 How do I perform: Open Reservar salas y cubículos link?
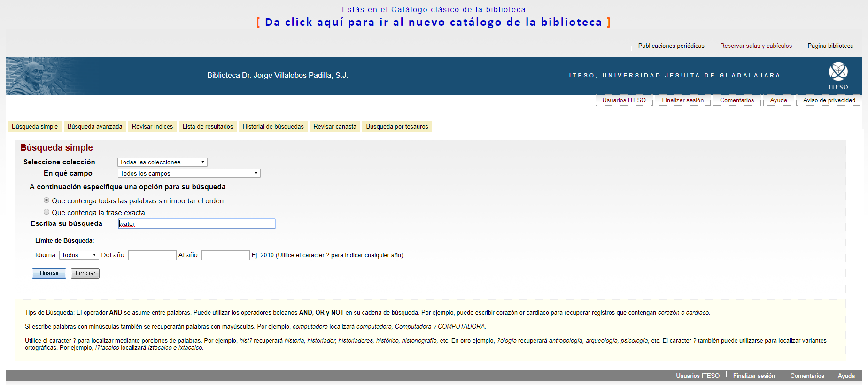(756, 46)
